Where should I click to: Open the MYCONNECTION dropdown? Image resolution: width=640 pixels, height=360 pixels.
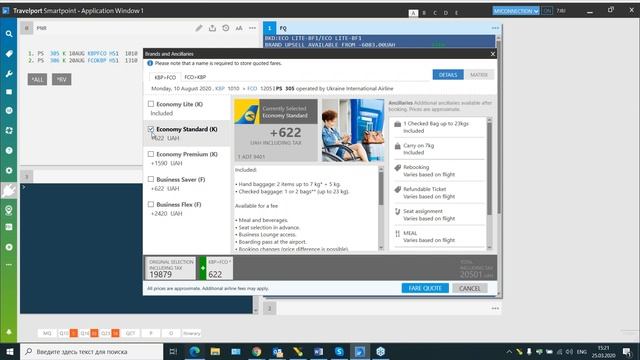tap(516, 11)
